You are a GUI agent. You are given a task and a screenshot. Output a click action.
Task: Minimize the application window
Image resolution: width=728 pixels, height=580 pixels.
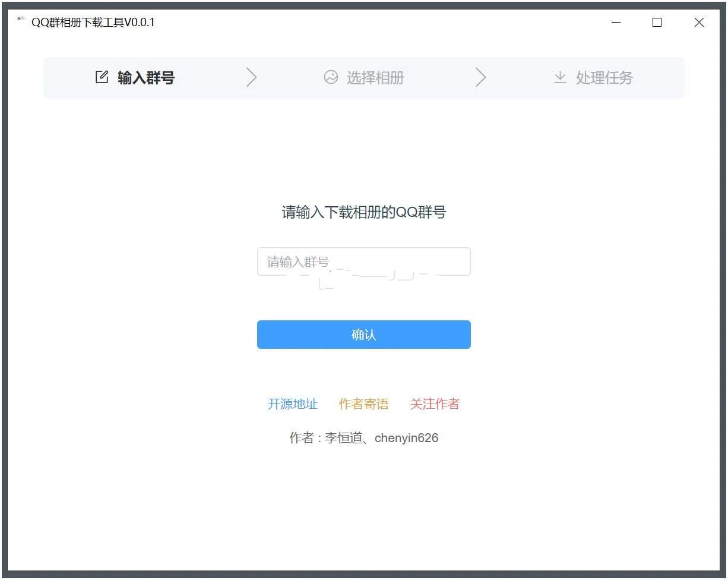(x=616, y=22)
